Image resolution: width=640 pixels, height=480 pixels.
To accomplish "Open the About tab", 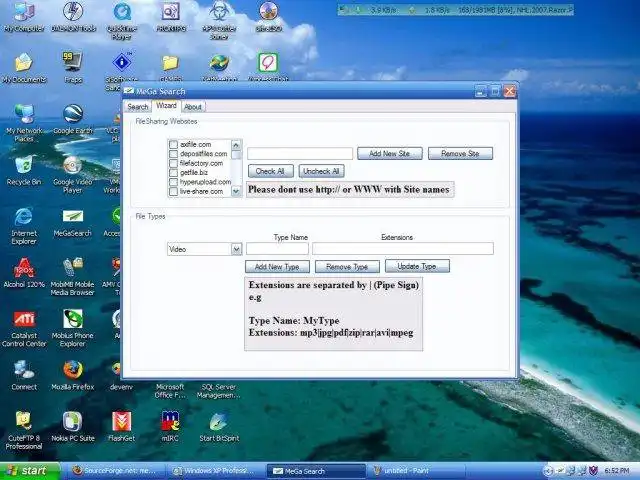I will point(193,107).
